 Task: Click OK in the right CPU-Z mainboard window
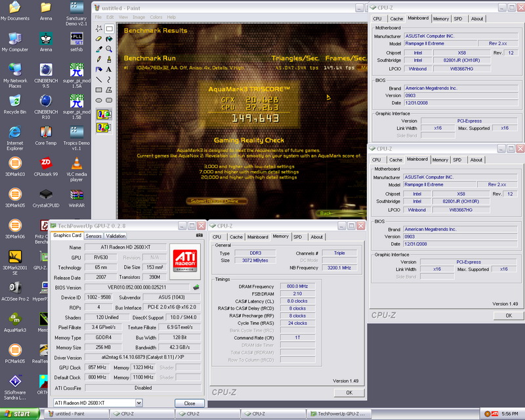click(x=508, y=315)
